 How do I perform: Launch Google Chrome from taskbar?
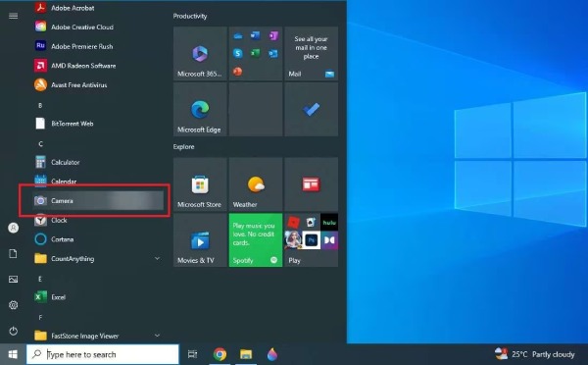(x=220, y=354)
